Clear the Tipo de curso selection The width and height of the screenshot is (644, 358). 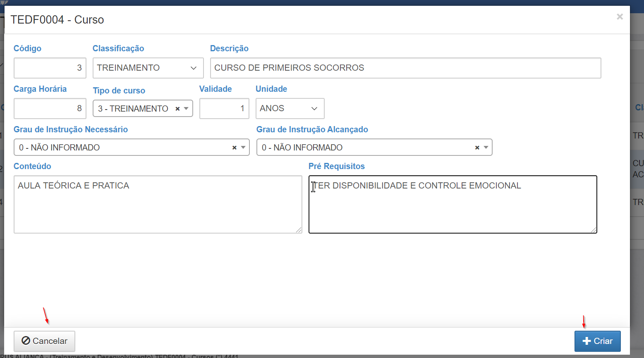(177, 109)
